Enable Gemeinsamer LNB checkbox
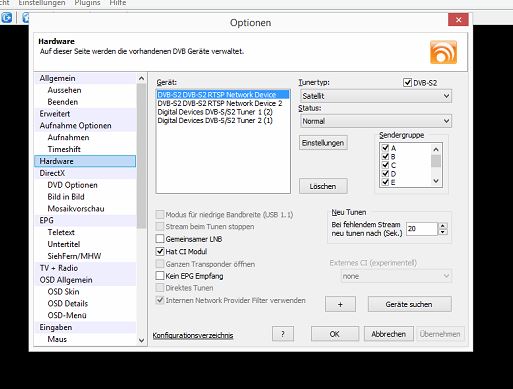 [160, 239]
